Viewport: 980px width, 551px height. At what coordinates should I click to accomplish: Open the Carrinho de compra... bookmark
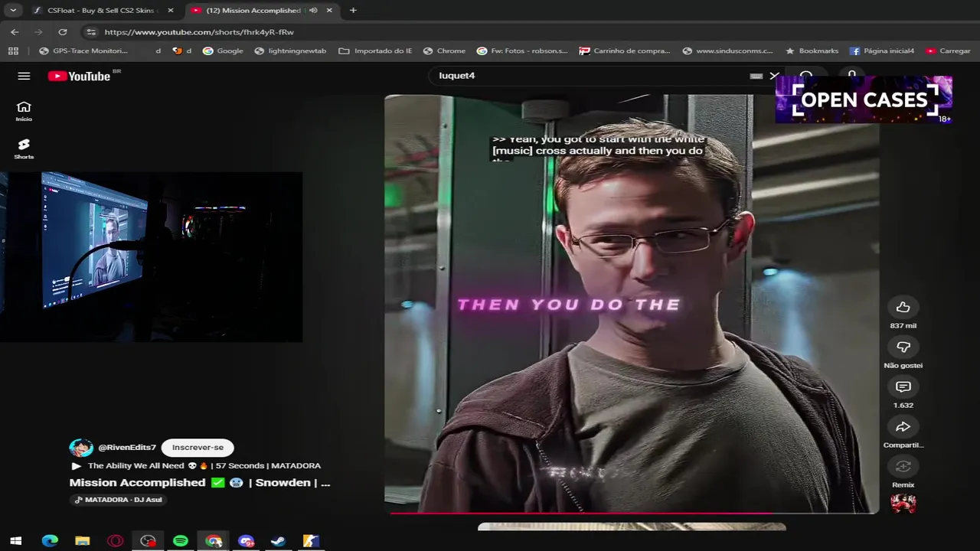(x=625, y=51)
